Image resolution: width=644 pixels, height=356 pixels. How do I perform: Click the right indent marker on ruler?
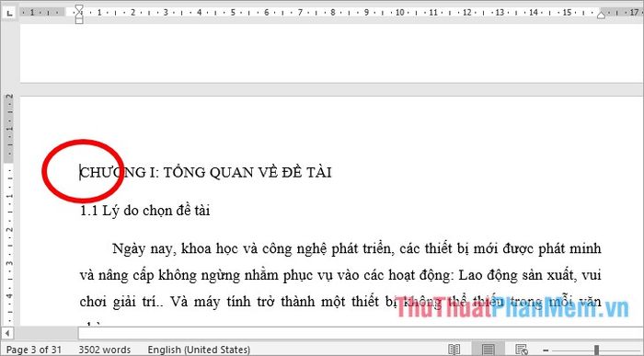pos(601,16)
